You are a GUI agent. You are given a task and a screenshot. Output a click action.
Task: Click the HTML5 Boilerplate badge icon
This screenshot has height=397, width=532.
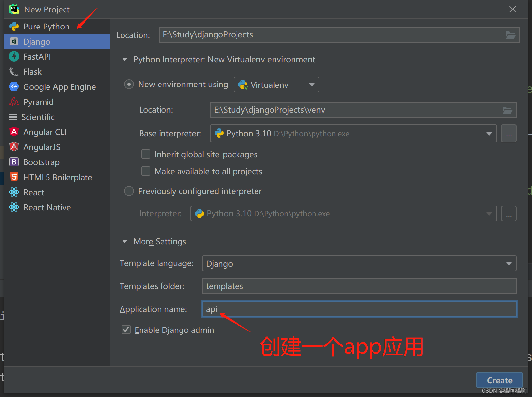coord(14,177)
